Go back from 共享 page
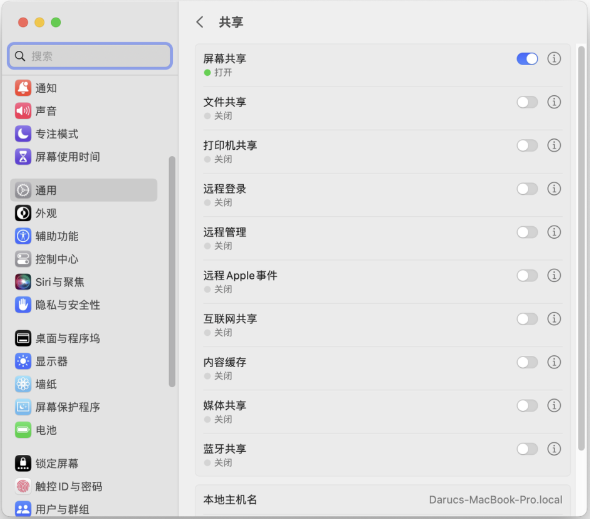Image resolution: width=590 pixels, height=519 pixels. coord(200,22)
